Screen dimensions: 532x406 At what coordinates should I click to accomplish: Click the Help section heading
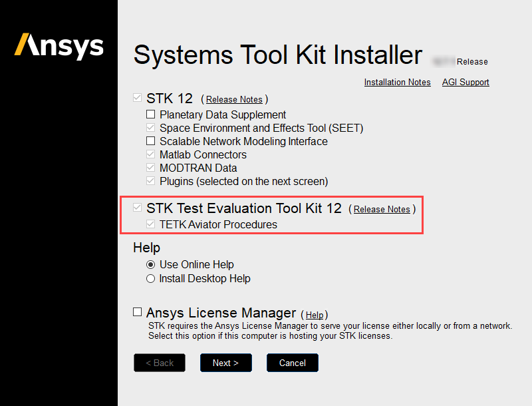coord(146,248)
